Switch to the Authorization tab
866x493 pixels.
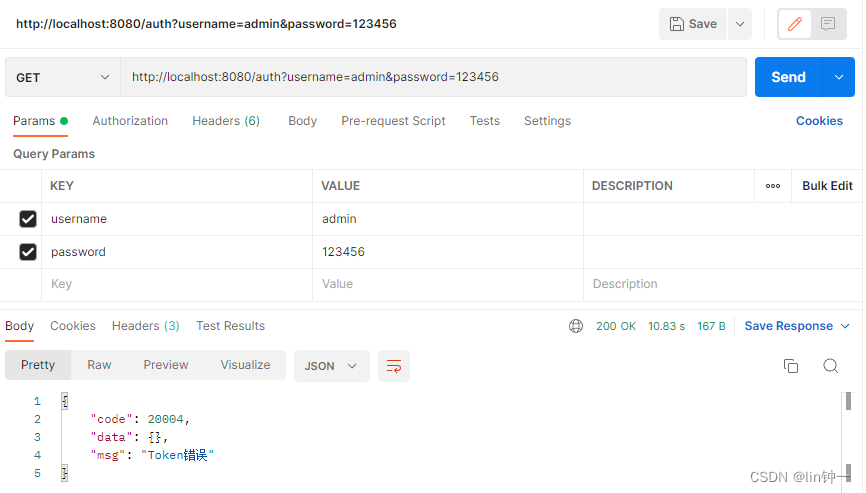coord(130,121)
